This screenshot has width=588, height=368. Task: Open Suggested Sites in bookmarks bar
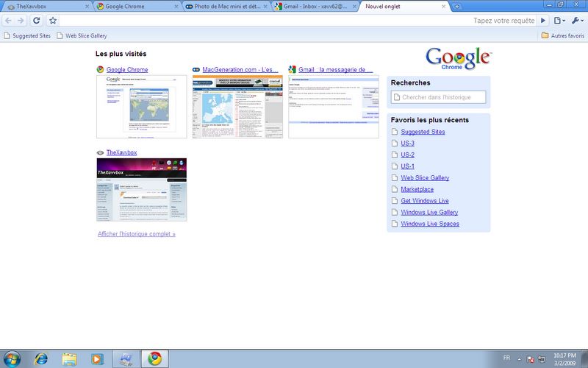pos(27,35)
